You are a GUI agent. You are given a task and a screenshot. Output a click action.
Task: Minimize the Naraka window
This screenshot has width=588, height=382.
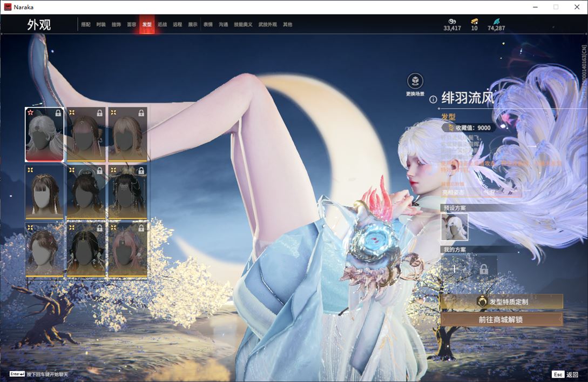pos(535,7)
